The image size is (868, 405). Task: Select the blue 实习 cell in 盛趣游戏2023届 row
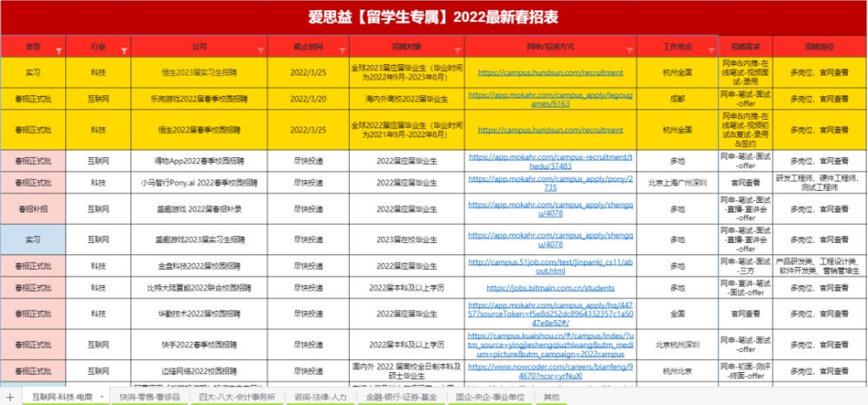(33, 239)
